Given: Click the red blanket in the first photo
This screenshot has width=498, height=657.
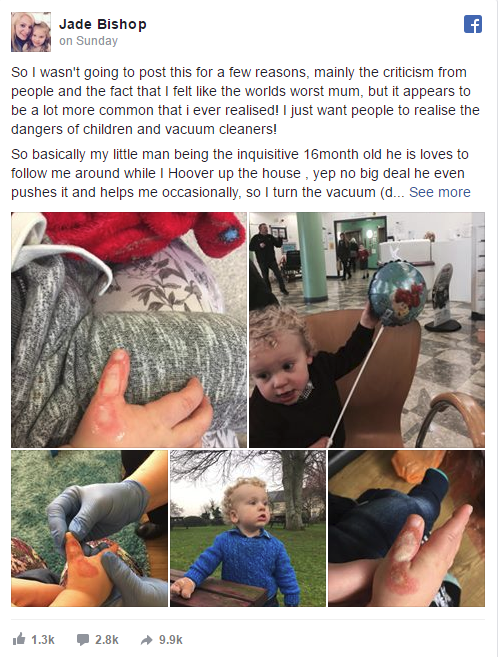Looking at the screenshot, I should pyautogui.click(x=144, y=235).
